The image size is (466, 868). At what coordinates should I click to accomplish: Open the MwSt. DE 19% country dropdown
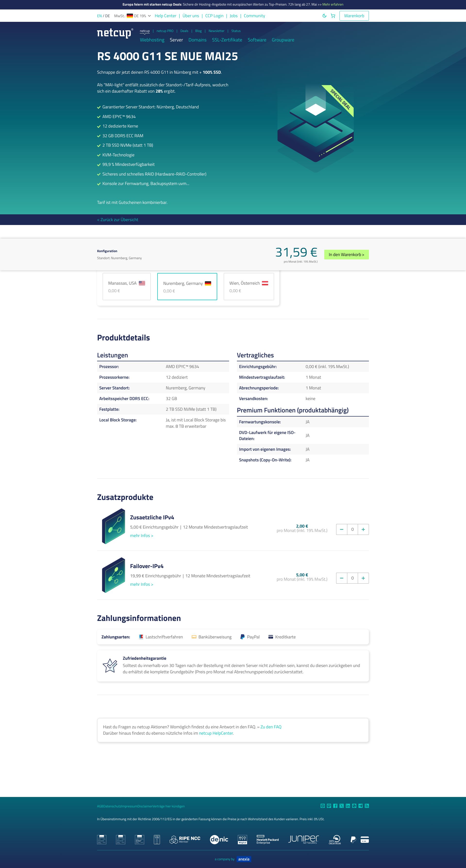133,16
